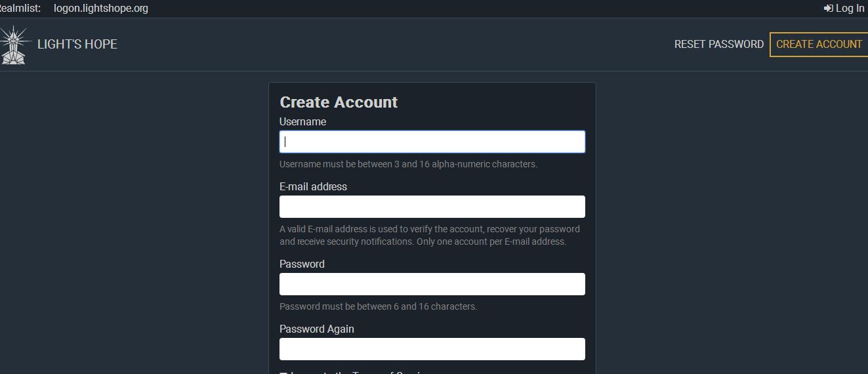The width and height of the screenshot is (868, 374).
Task: Go to the LIGHT'S HOPE brand name link
Action: tap(77, 45)
